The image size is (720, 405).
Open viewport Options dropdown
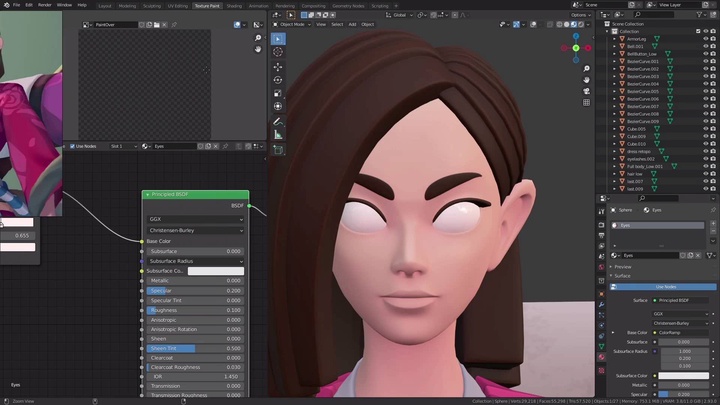580,15
